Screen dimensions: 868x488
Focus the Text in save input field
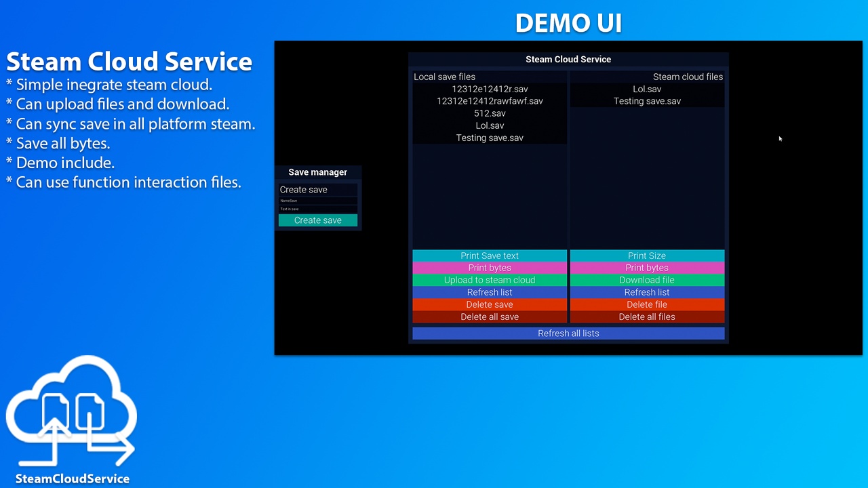pos(318,209)
